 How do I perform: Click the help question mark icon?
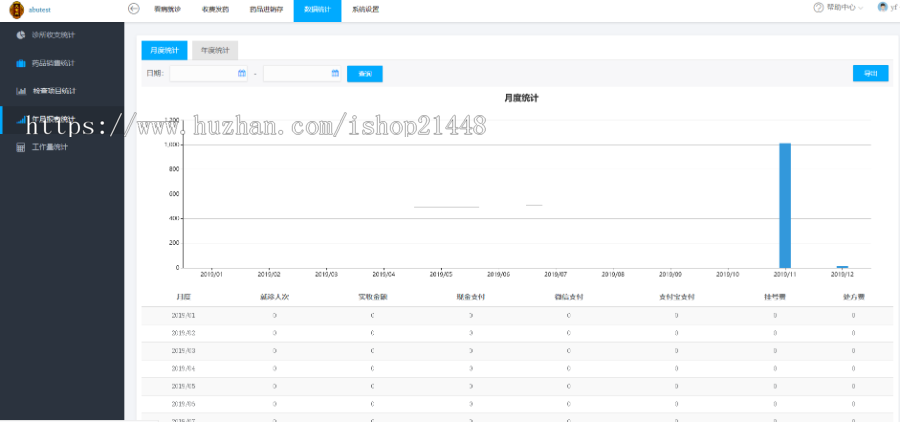coord(818,8)
